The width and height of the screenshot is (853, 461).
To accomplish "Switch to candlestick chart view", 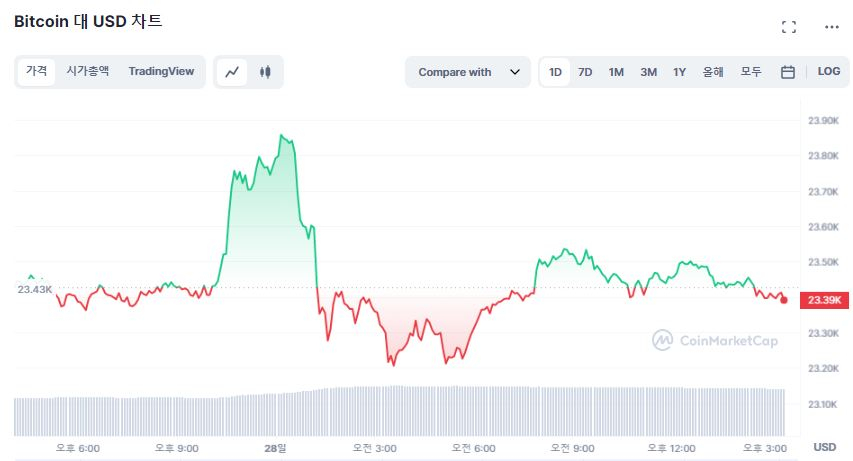I will [265, 72].
